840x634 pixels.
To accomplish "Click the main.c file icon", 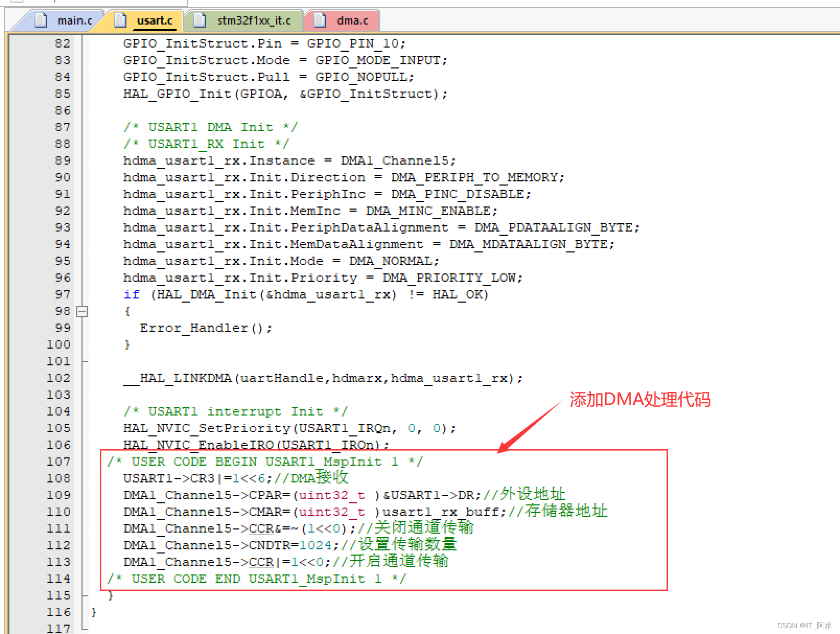I will point(41,20).
